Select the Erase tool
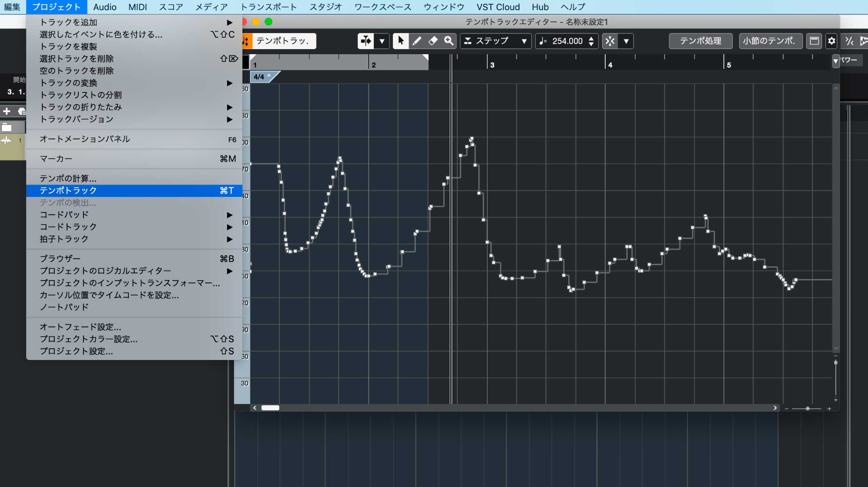The image size is (868, 487). (433, 41)
